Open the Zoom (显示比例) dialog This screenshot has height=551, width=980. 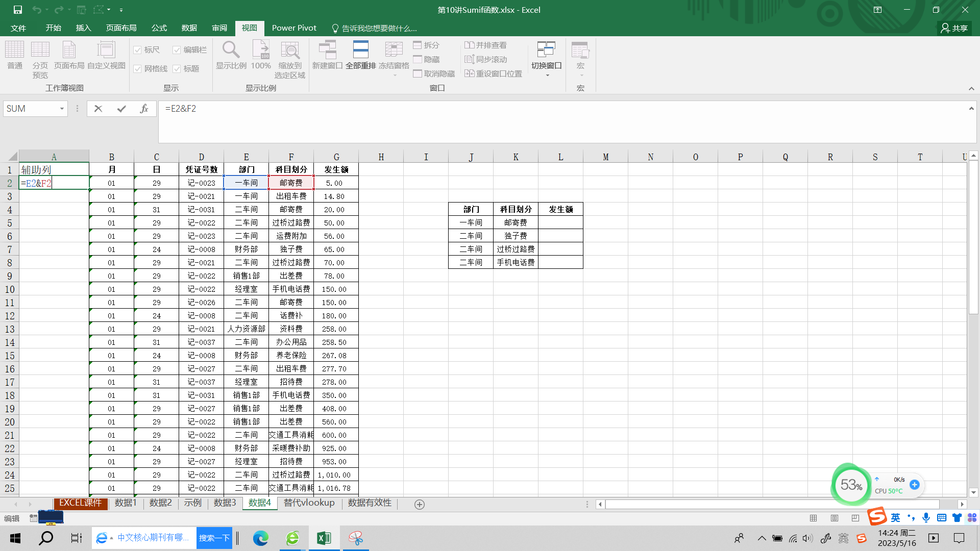(x=231, y=55)
